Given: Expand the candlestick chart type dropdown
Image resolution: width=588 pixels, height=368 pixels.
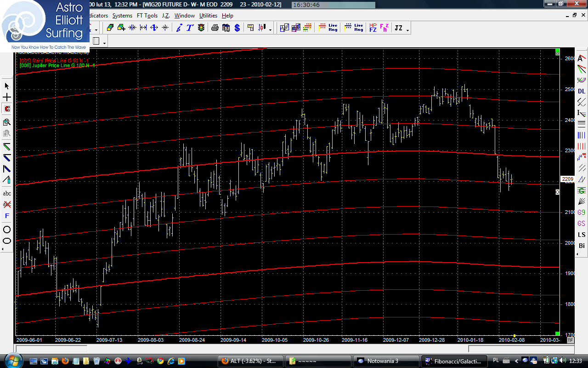Looking at the screenshot, I should tap(270, 30).
